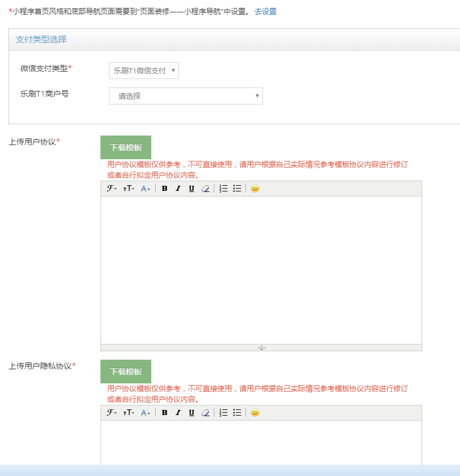
Task: Toggle bold in the privacy agreement editor
Action: coord(164,413)
